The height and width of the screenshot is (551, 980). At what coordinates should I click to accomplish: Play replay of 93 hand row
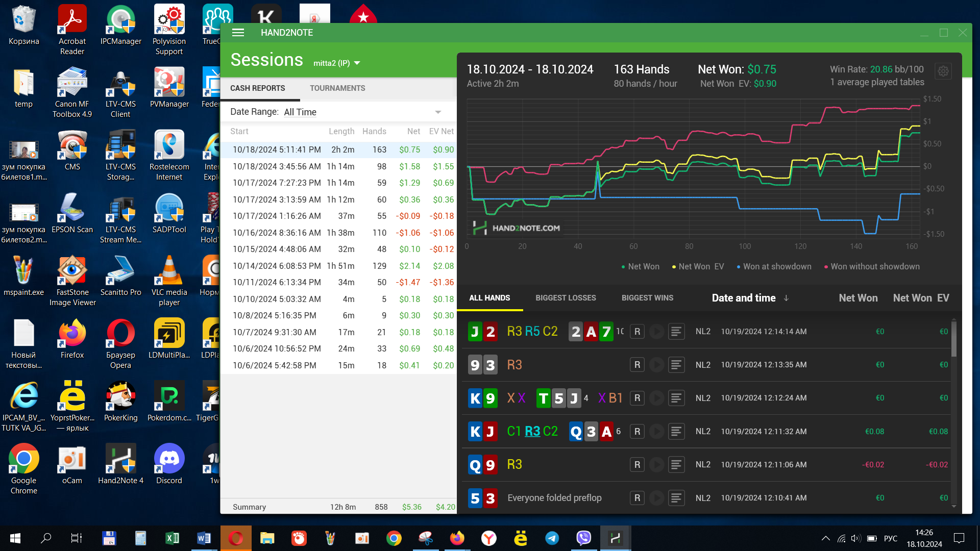[657, 365]
